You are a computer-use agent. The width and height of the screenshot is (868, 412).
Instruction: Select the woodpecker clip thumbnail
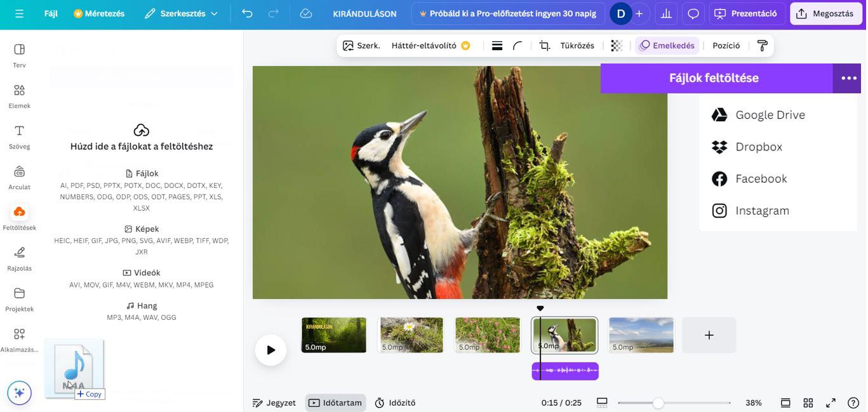click(565, 335)
